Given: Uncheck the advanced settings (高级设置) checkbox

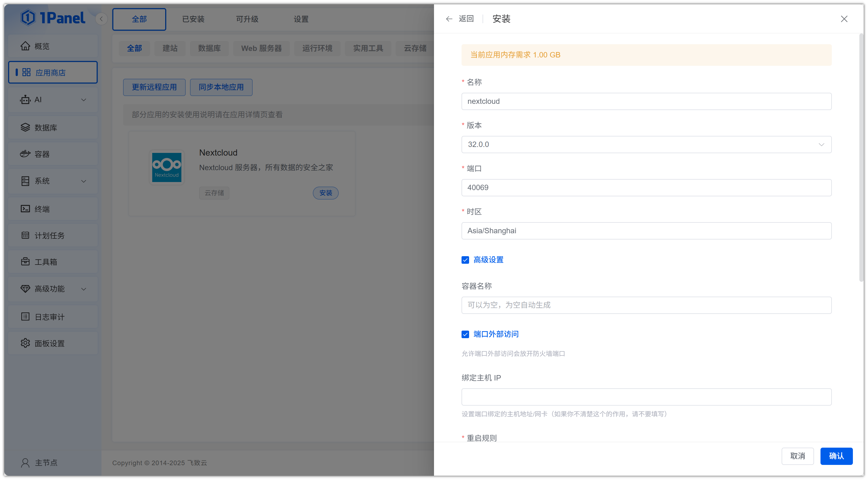Looking at the screenshot, I should coord(465,260).
